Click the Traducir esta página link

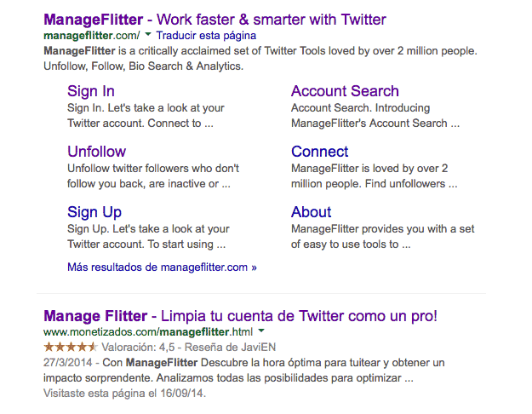tap(206, 36)
